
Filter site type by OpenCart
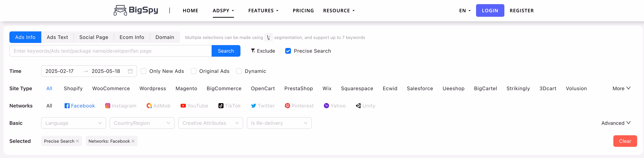[263, 89]
